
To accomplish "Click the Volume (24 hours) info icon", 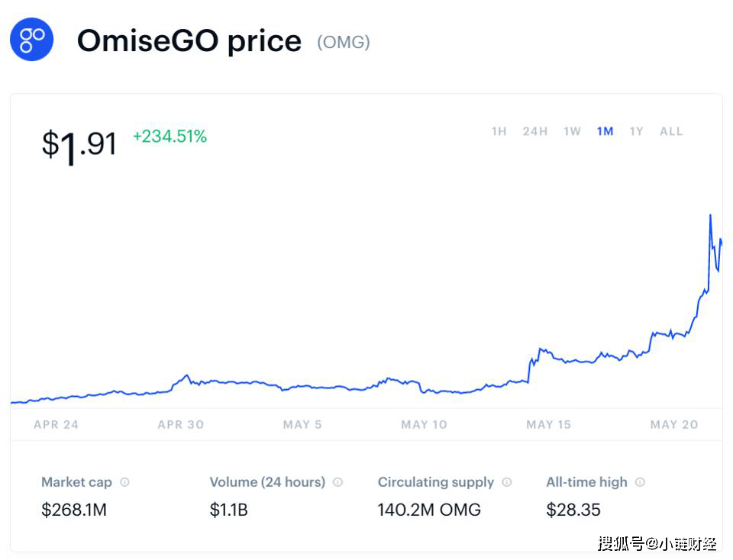I will (x=338, y=482).
